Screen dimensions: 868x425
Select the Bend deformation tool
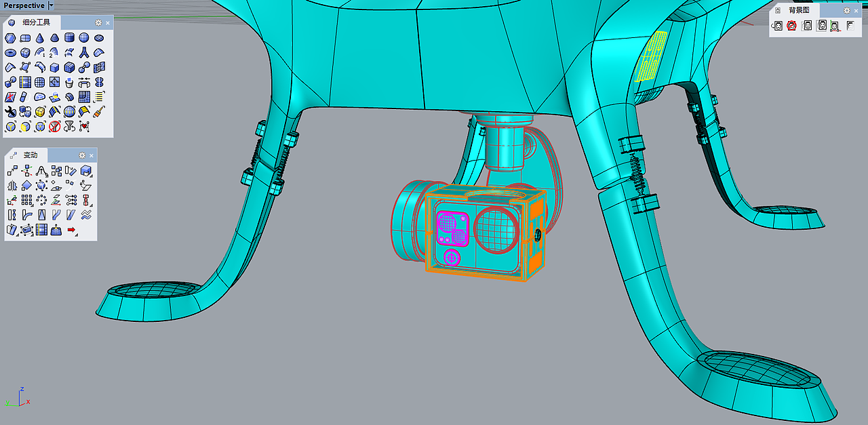pos(26,214)
